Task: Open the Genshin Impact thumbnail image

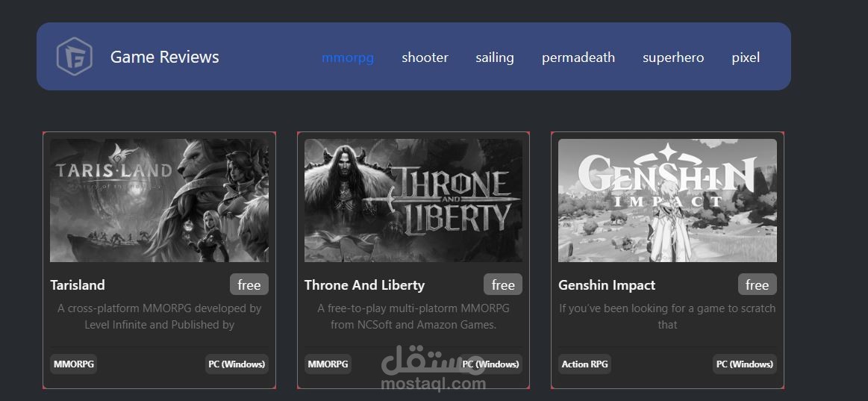Action: 668,200
